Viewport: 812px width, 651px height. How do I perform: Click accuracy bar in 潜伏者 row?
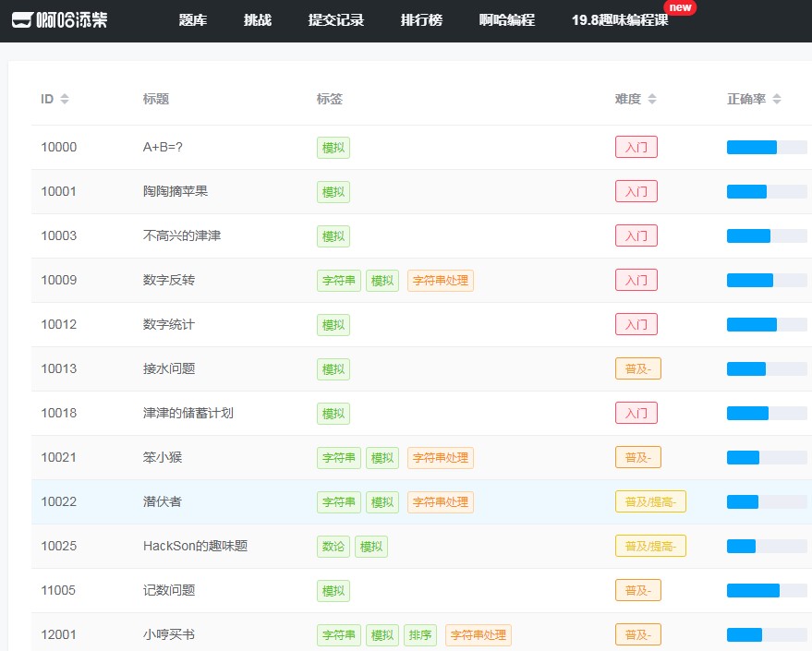click(767, 502)
